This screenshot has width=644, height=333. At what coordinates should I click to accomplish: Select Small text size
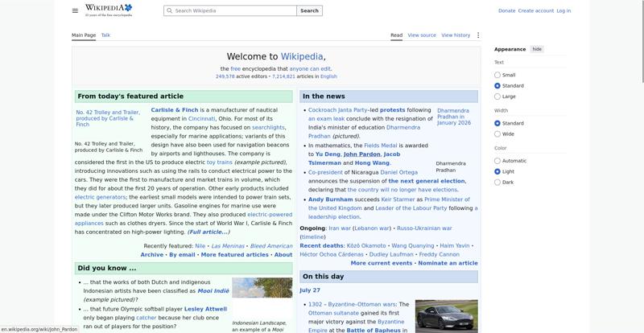[497, 75]
